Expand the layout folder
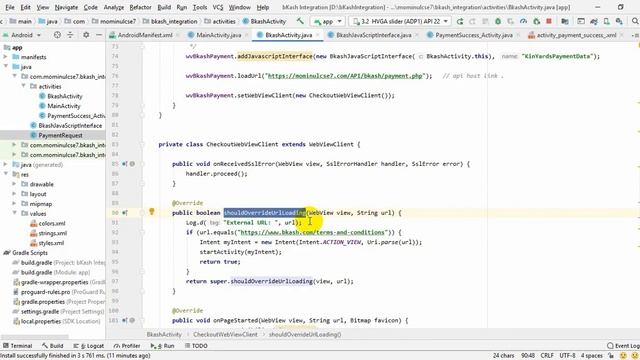640x360 pixels. pos(14,194)
